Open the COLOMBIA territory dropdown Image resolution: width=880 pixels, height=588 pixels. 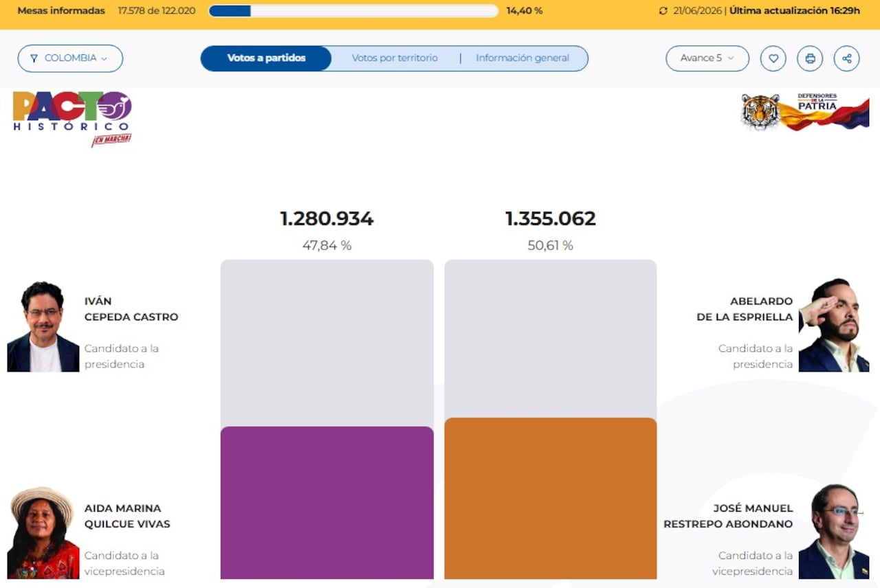pyautogui.click(x=70, y=58)
